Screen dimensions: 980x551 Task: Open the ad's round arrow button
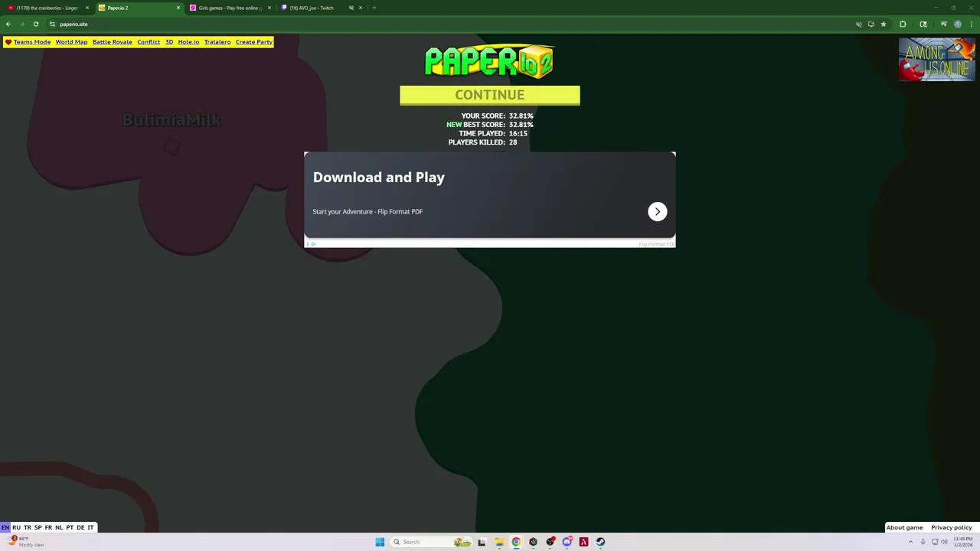pyautogui.click(x=658, y=212)
